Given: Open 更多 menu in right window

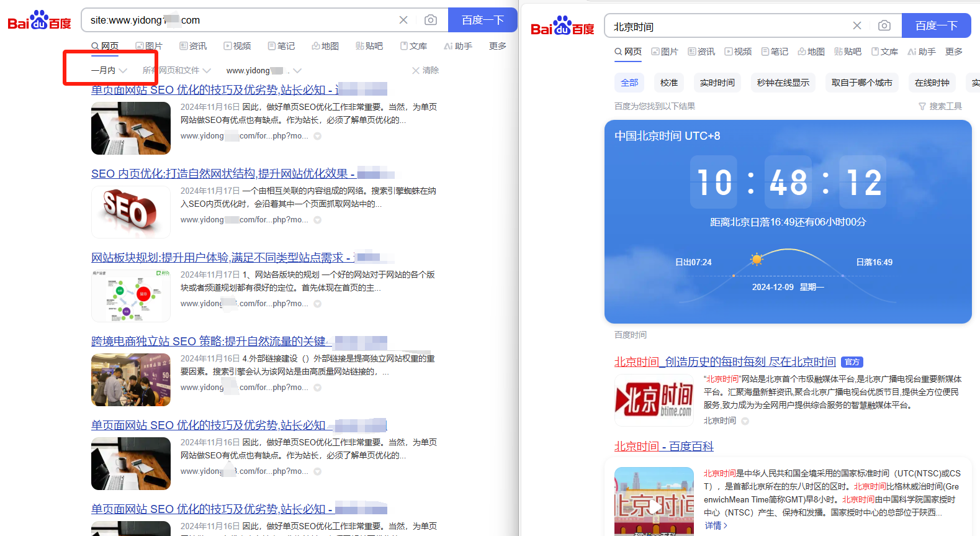Looking at the screenshot, I should (x=954, y=52).
